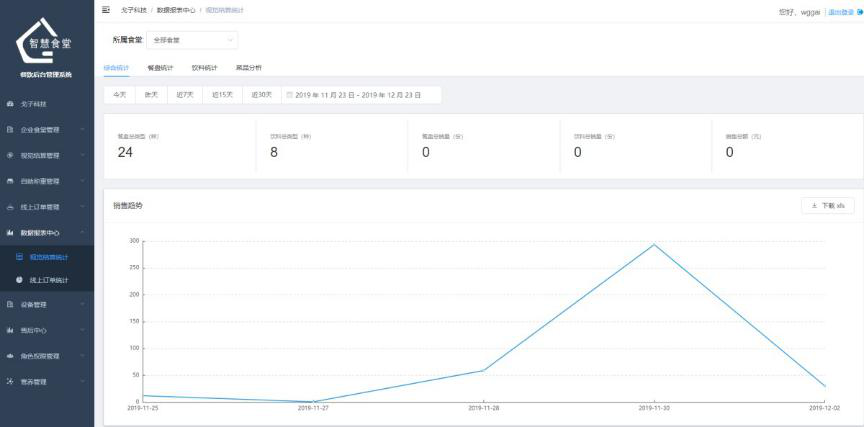The width and height of the screenshot is (864, 427).
Task: Click the 退出登录 logout link
Action: coord(840,12)
